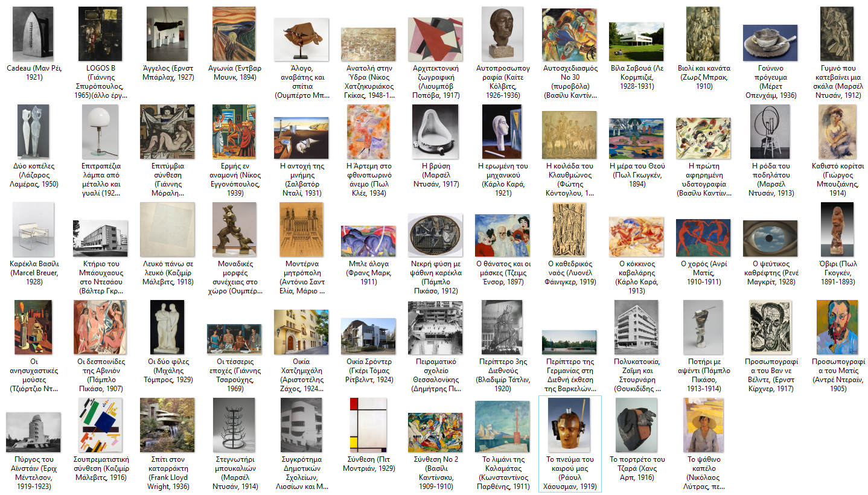
Task: Select Επιτύμβια σύνθεση (Γιάννης Μόραλης) thumbnail
Action: point(168,132)
